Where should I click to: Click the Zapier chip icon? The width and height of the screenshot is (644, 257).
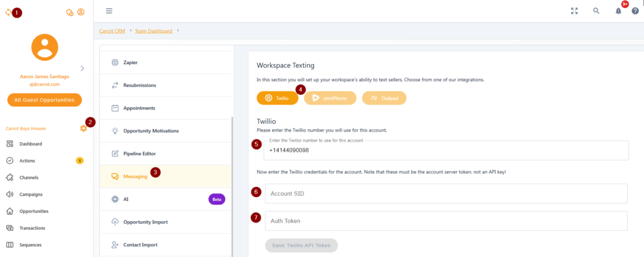(x=115, y=62)
